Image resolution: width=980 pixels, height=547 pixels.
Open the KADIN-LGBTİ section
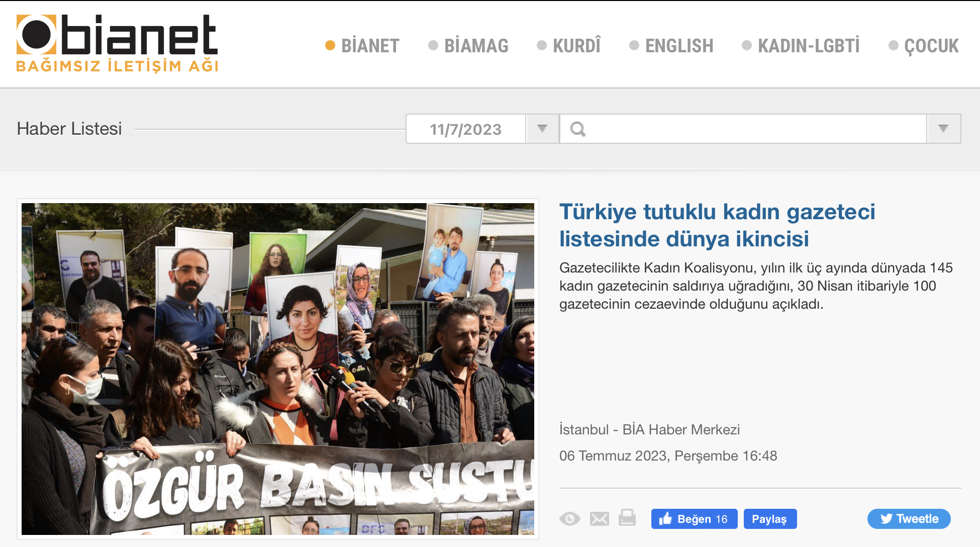click(x=809, y=46)
